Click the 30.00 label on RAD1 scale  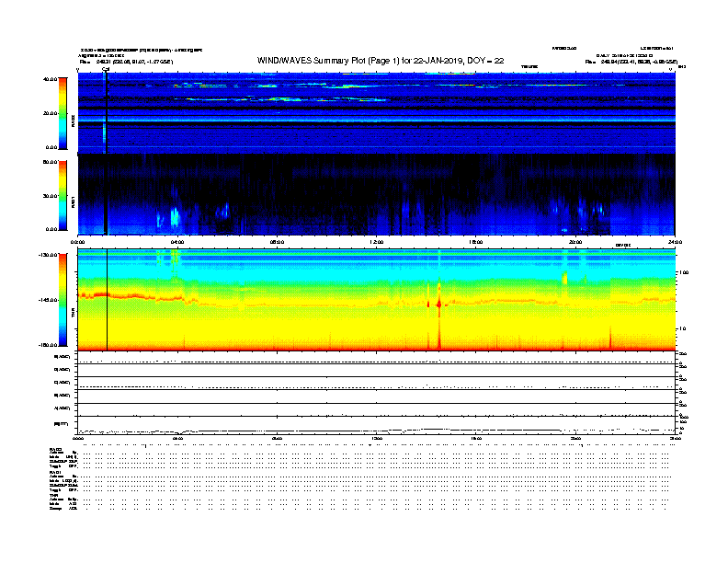click(x=50, y=196)
